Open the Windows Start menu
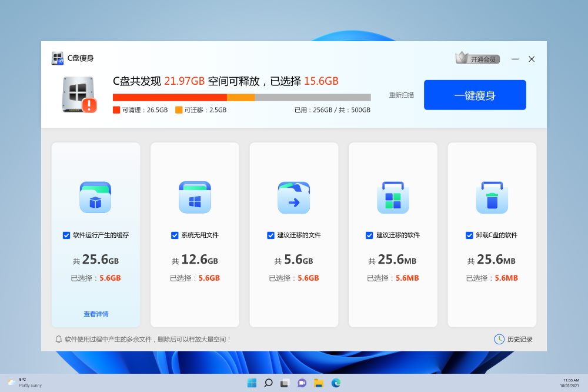This screenshot has width=588, height=392. (x=252, y=383)
